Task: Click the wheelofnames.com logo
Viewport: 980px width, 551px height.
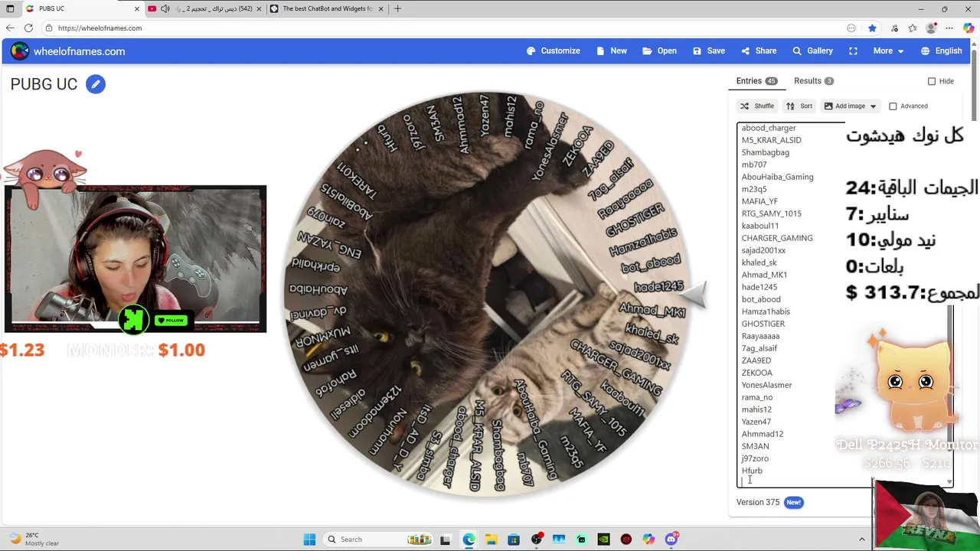Action: tap(67, 51)
